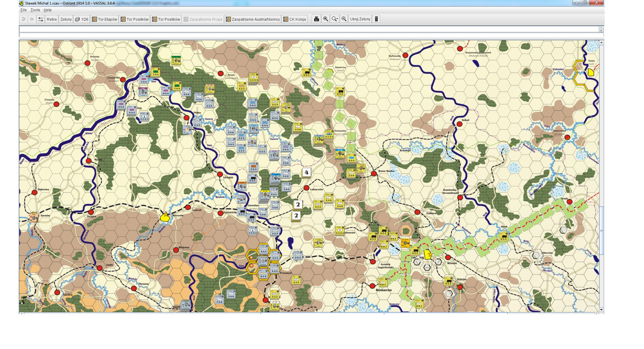The width and height of the screenshot is (644, 349).
Task: Select the white marker numbered 4
Action: coord(306,172)
